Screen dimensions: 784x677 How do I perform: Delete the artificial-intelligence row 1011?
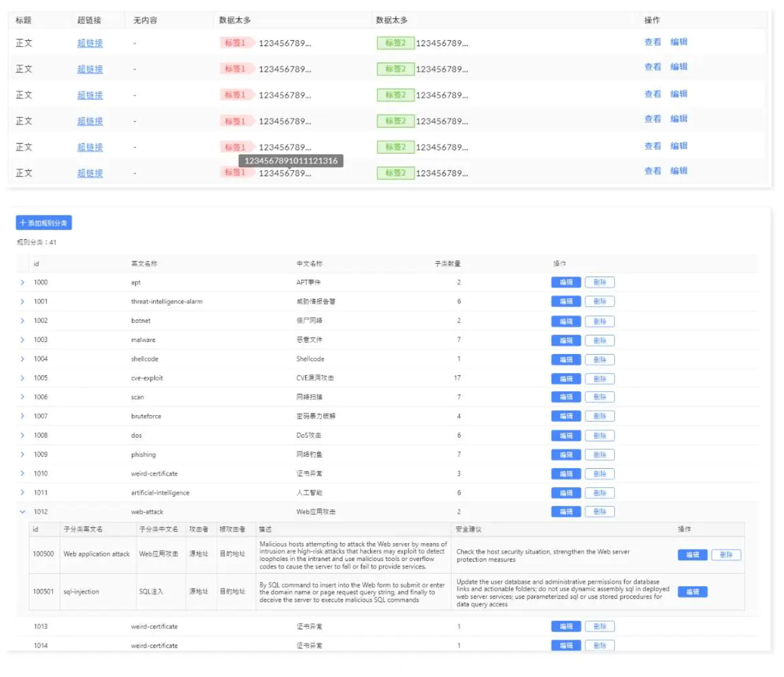coord(600,493)
